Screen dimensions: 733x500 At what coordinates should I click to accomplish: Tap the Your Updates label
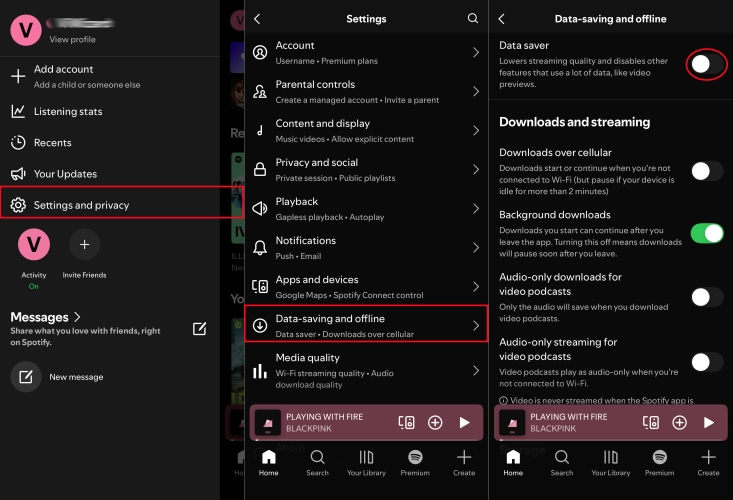click(65, 174)
